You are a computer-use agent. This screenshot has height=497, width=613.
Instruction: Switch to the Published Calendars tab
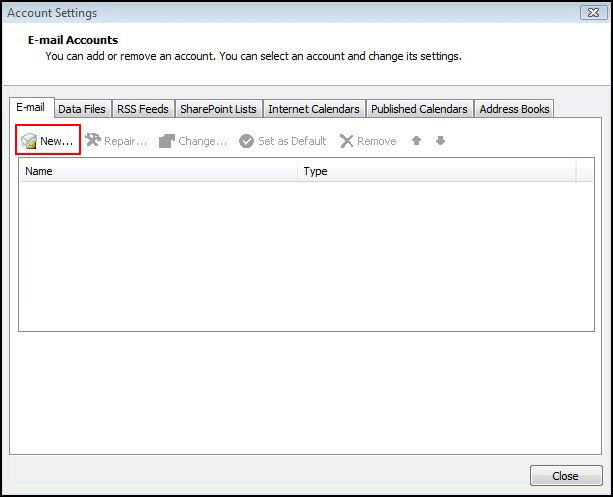tap(419, 109)
